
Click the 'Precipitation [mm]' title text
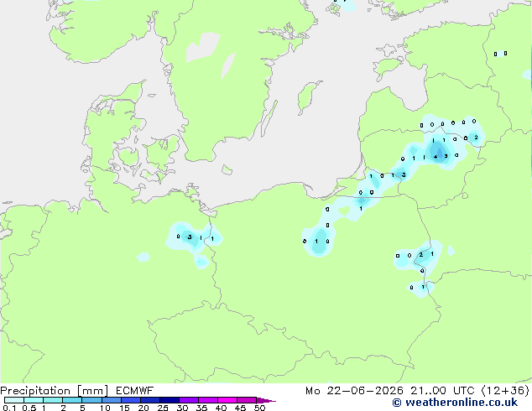pos(55,391)
